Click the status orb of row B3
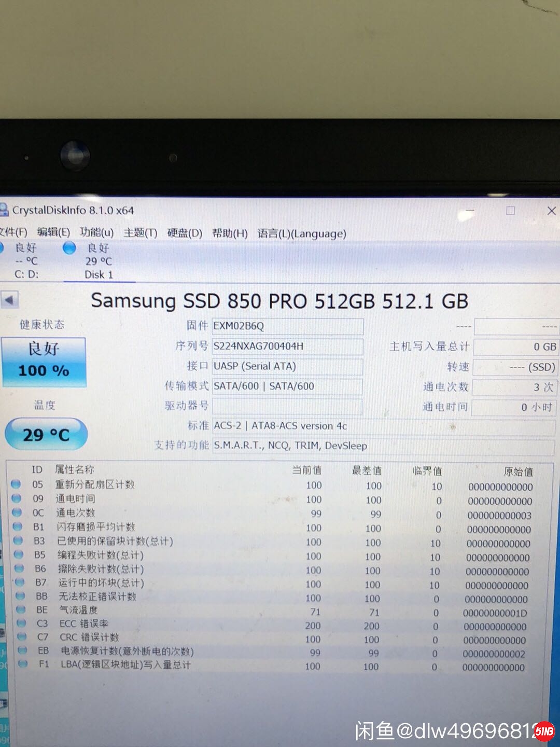 (18, 540)
